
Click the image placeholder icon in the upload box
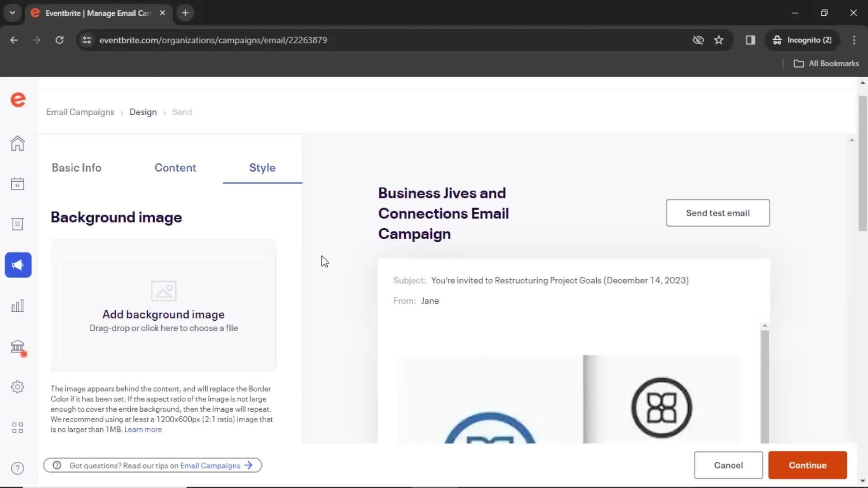click(x=164, y=291)
